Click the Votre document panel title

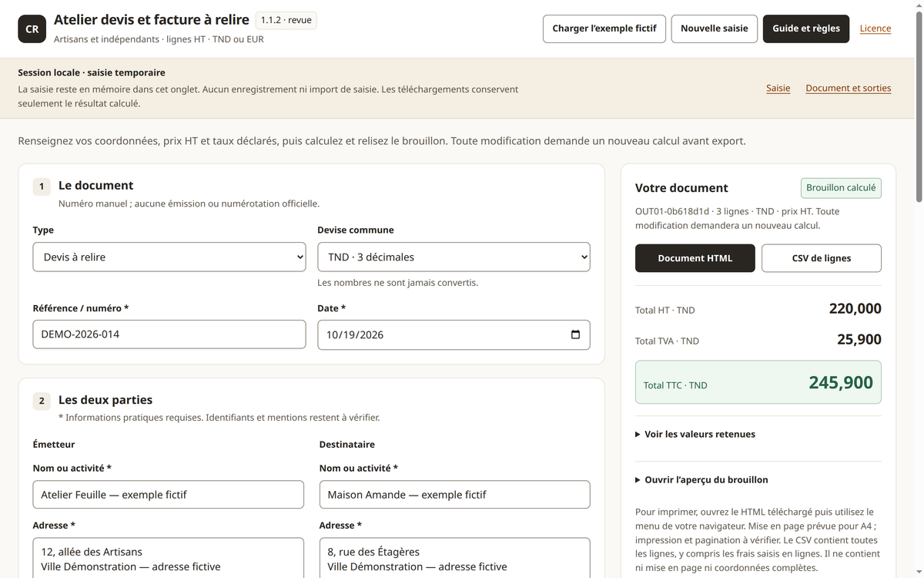(x=681, y=188)
